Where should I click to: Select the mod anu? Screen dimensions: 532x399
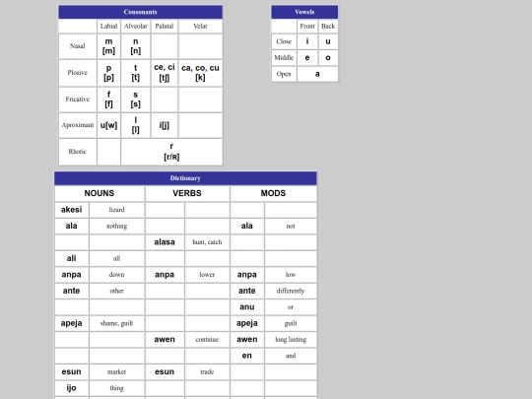[x=247, y=307]
